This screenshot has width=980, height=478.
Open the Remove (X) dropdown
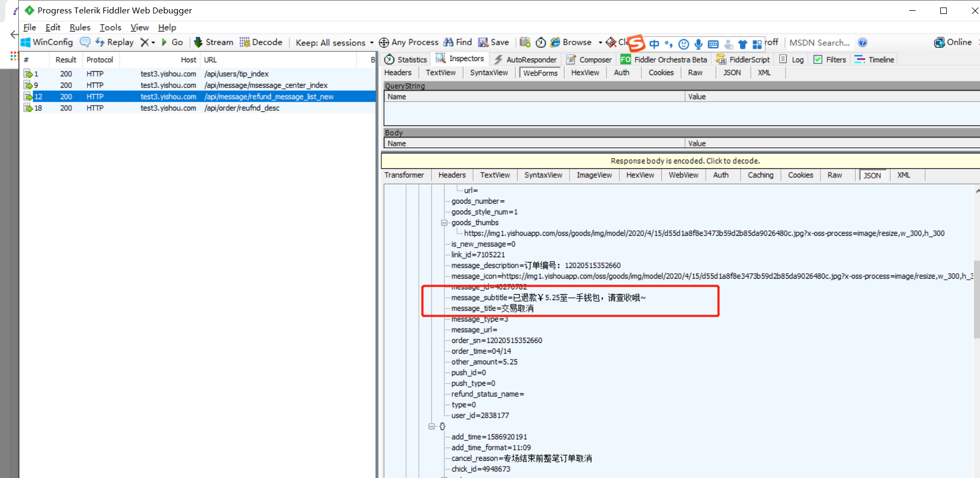tap(148, 42)
